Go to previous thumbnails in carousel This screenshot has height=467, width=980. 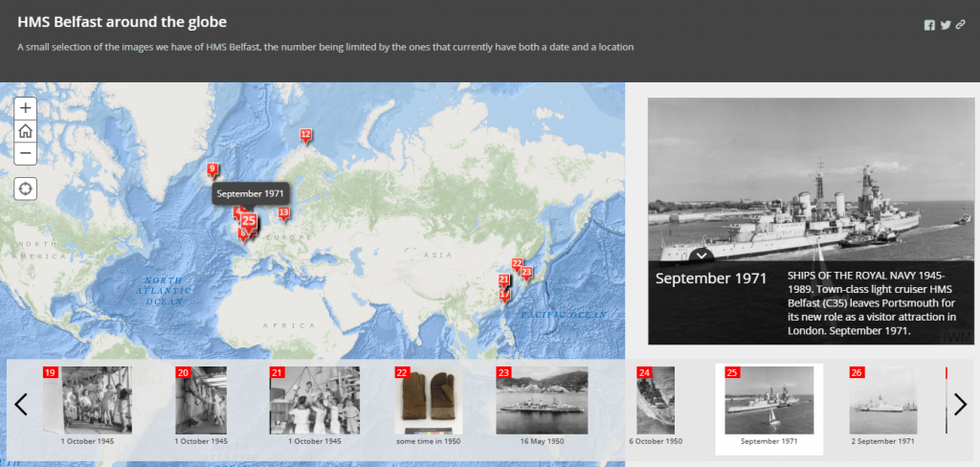[21, 404]
